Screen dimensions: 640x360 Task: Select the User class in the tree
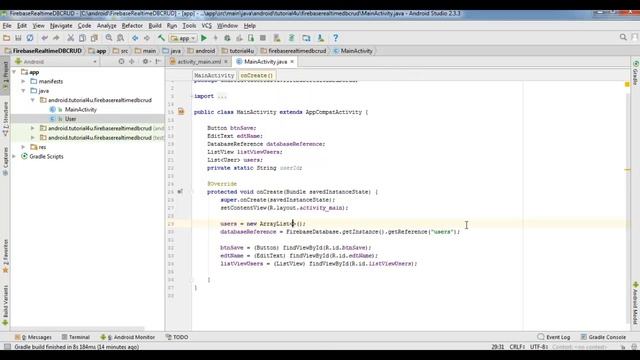click(70, 119)
